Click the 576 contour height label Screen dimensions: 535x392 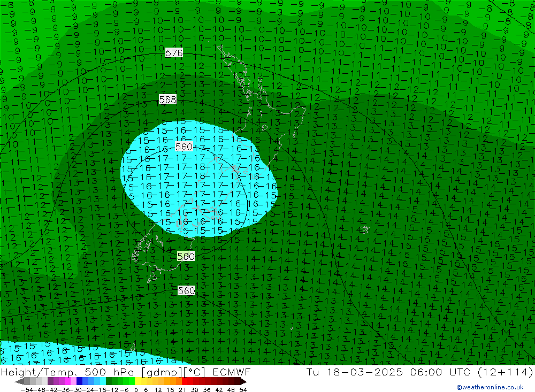[x=174, y=52]
